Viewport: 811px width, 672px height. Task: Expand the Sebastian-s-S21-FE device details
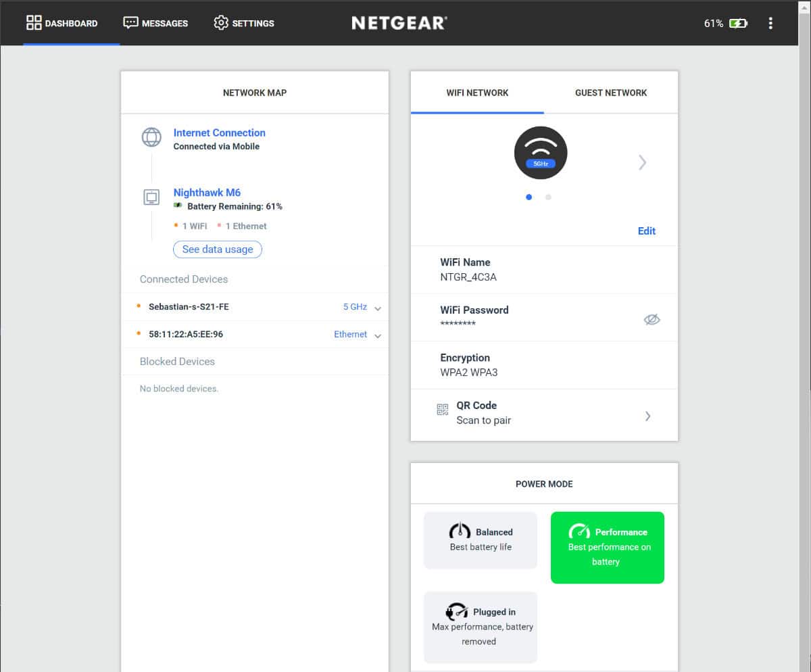[378, 308]
